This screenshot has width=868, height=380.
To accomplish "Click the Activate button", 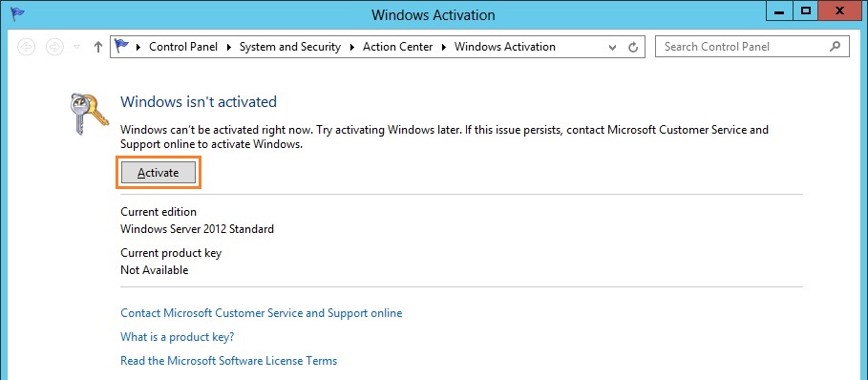I will [x=159, y=173].
